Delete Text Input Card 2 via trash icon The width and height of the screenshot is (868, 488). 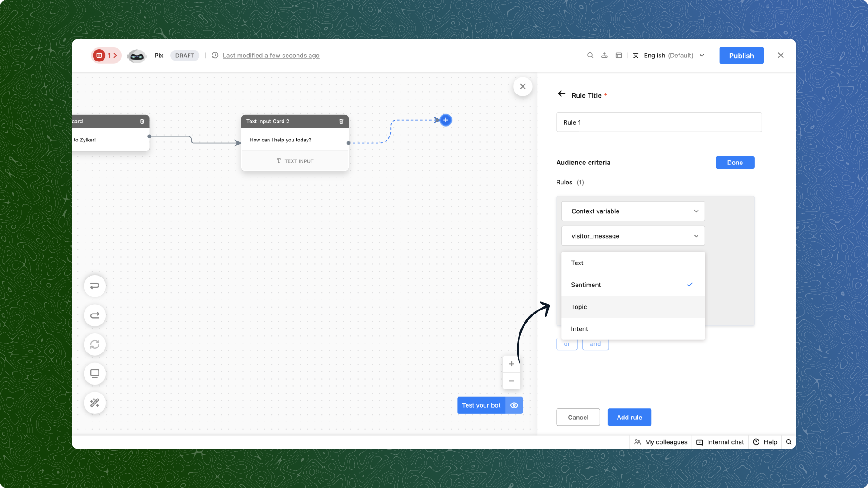pos(341,122)
